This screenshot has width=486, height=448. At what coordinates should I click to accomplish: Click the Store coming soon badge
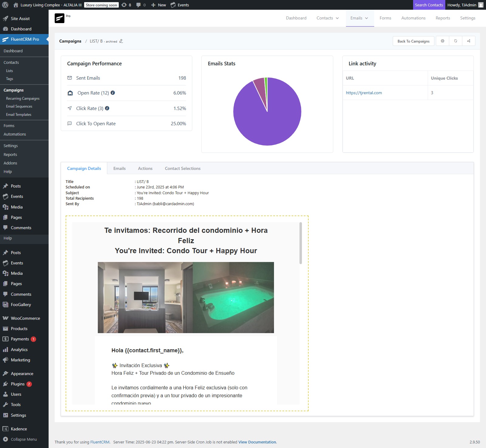(x=101, y=5)
